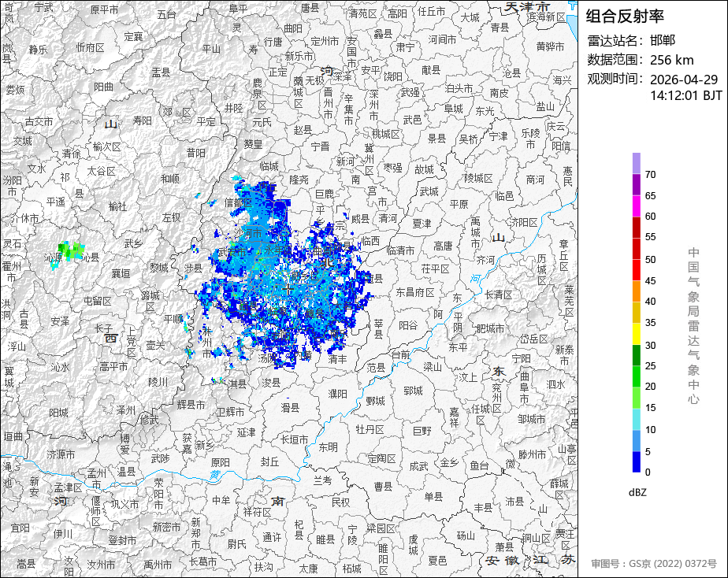The width and height of the screenshot is (728, 578).
Task: Click the 黄骅市 map label
Action: click(x=550, y=46)
